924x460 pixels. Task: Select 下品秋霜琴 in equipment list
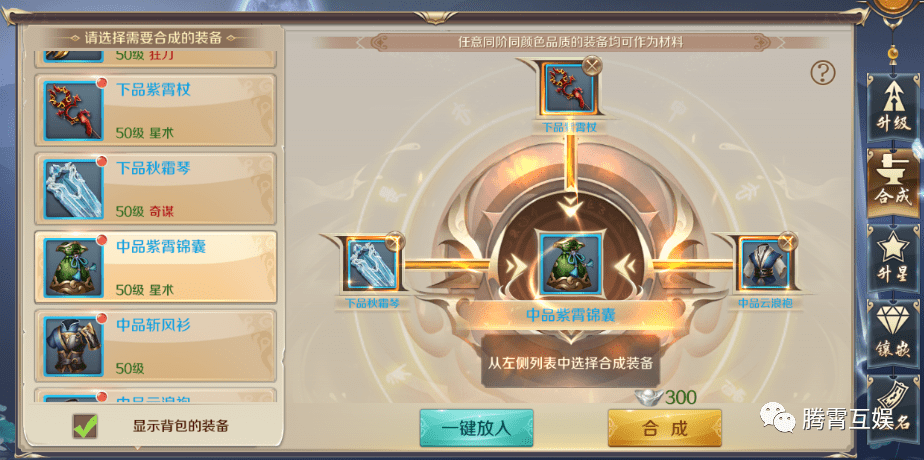click(x=156, y=188)
